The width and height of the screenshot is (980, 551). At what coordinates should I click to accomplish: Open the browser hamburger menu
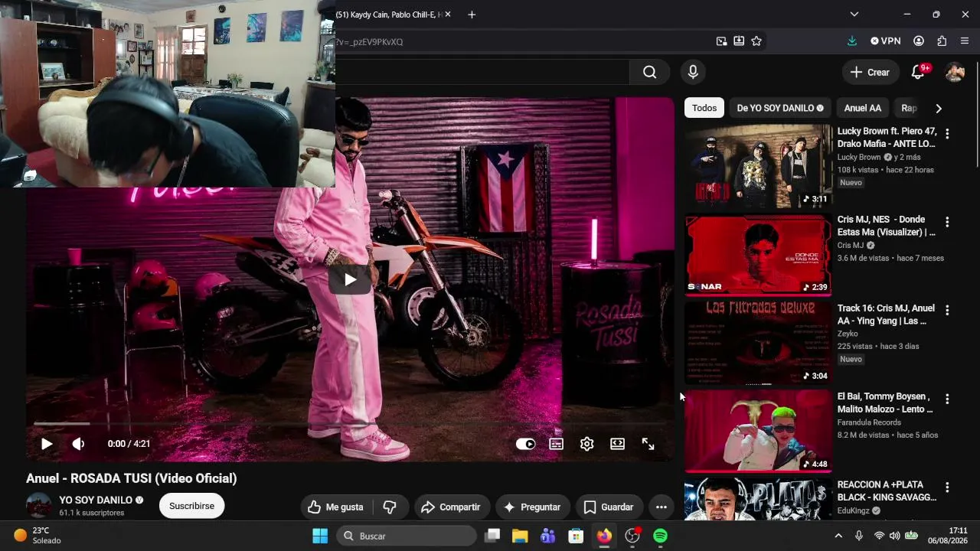click(x=965, y=41)
